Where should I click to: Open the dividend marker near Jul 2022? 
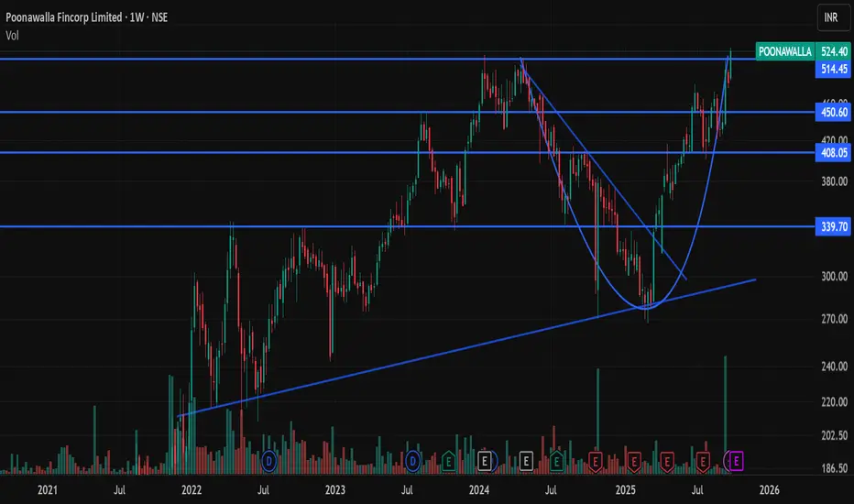[x=268, y=462]
